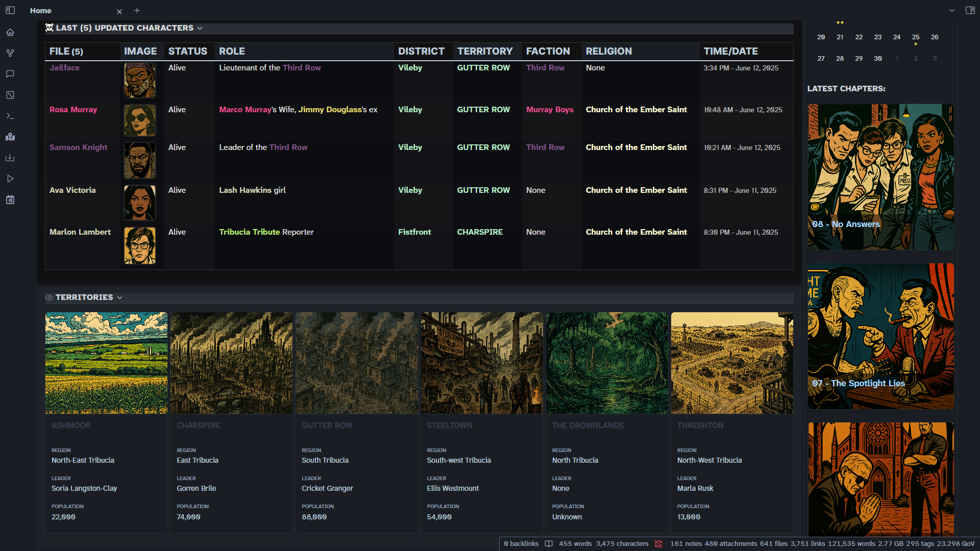Open the graph view icon in ribbon
This screenshot has width=980, height=551.
10,53
